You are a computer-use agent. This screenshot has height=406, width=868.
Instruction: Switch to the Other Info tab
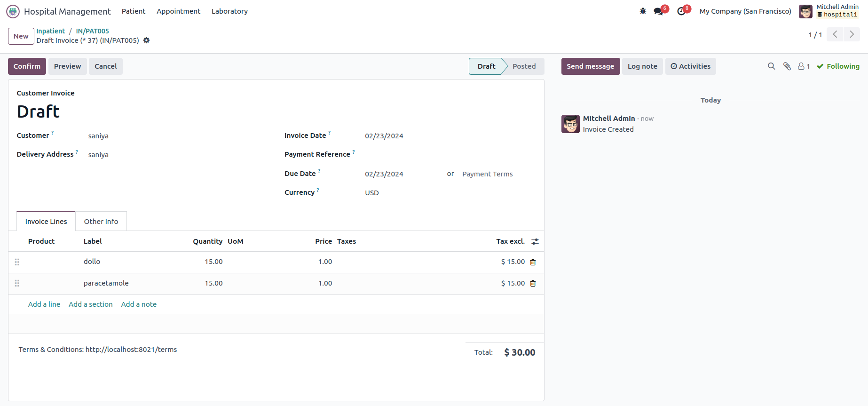[x=101, y=222]
